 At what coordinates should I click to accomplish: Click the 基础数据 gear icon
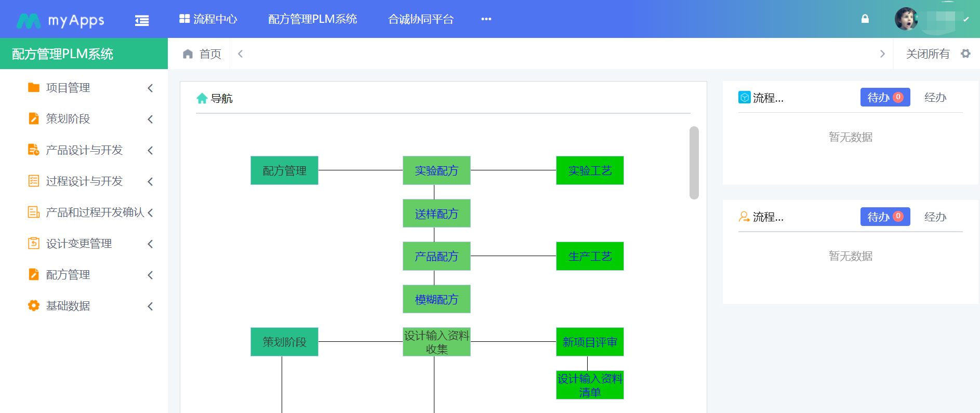point(34,305)
